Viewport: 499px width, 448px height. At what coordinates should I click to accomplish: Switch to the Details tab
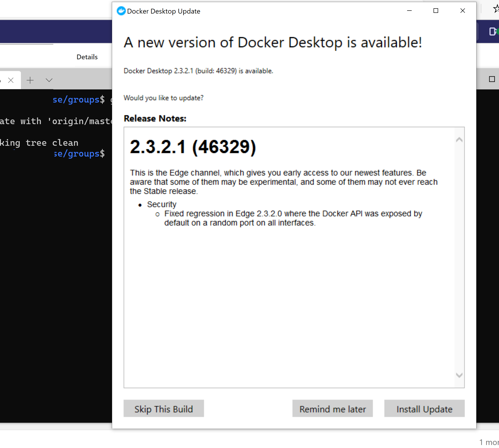coord(87,57)
